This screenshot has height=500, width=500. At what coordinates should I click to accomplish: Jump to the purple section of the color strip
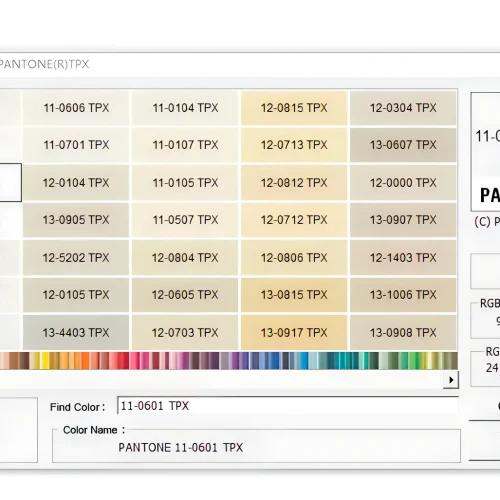235,360
